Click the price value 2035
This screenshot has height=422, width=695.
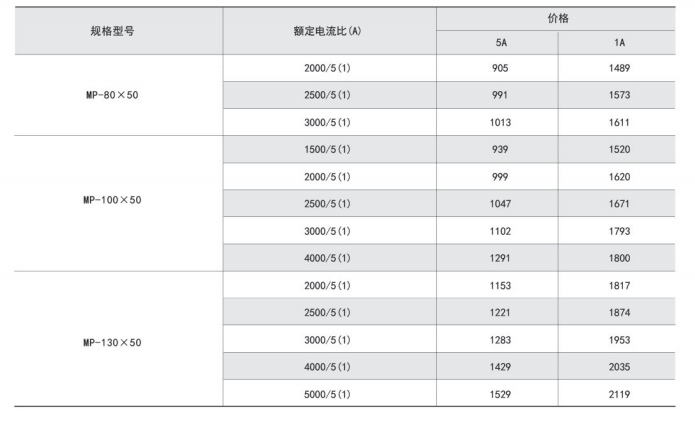click(x=619, y=367)
